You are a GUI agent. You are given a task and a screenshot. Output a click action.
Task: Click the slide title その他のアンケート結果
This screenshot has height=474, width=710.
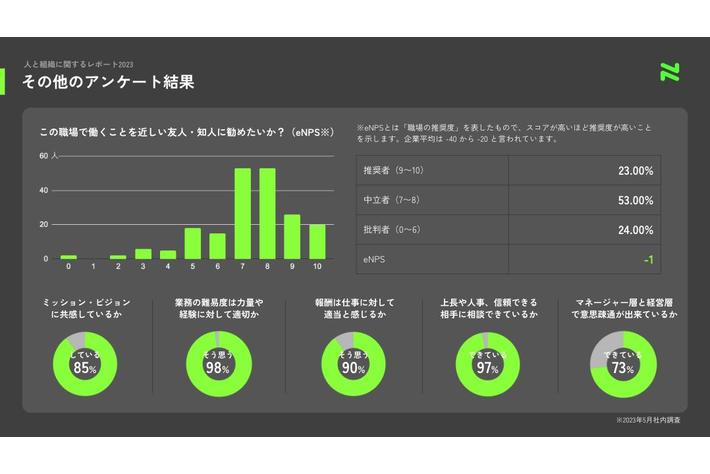coord(108,81)
